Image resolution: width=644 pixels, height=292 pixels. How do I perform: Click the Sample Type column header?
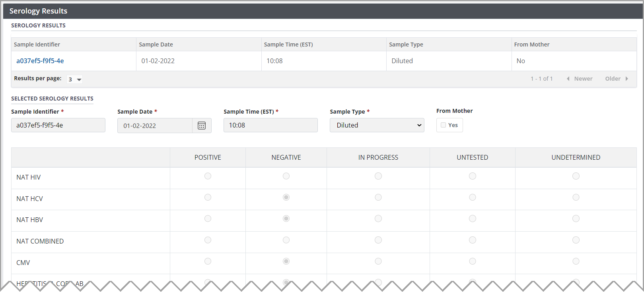click(x=449, y=44)
